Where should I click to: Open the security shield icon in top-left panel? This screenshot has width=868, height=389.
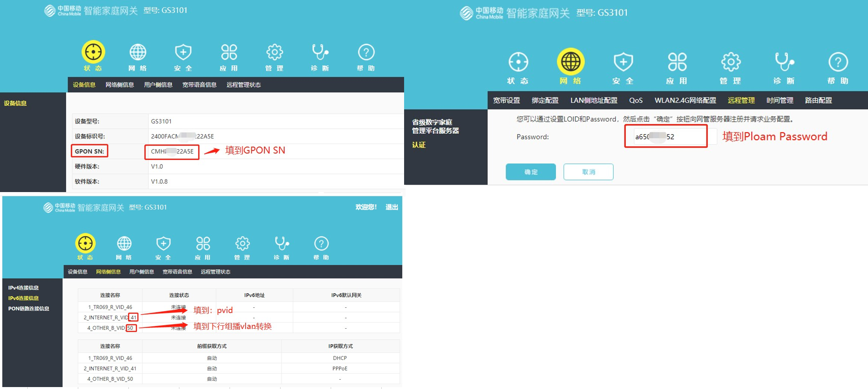183,52
